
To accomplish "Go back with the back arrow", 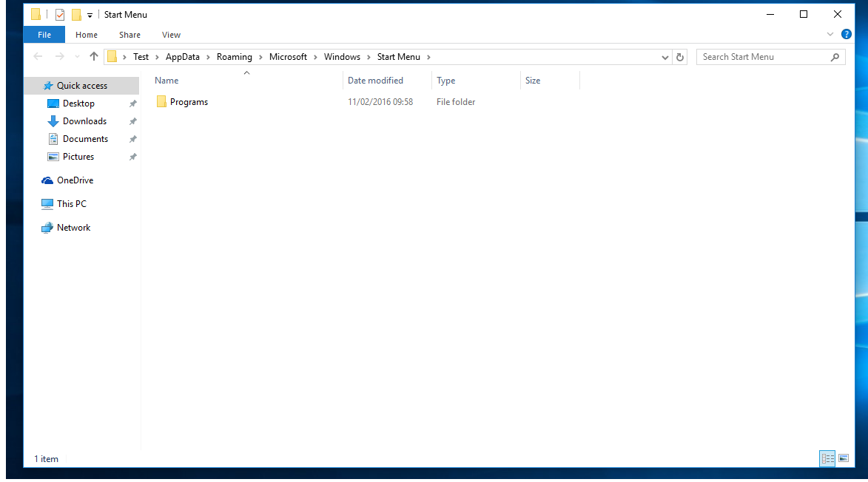I will coord(38,56).
